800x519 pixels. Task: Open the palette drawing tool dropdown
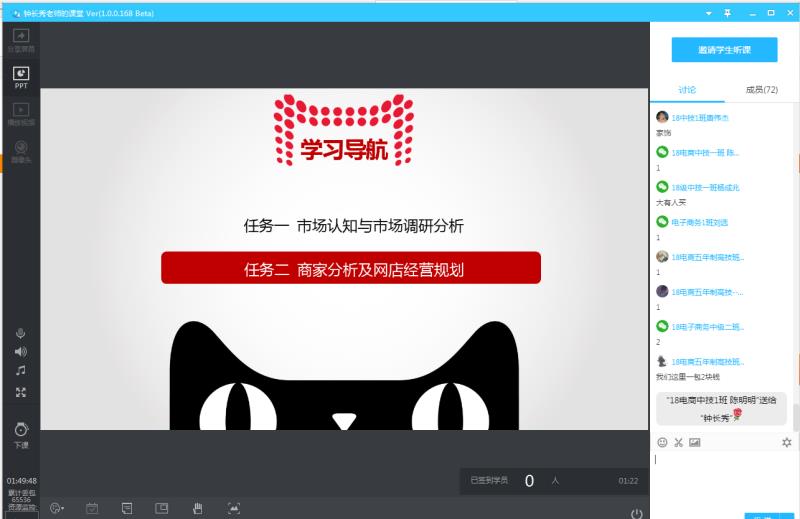tap(57, 508)
